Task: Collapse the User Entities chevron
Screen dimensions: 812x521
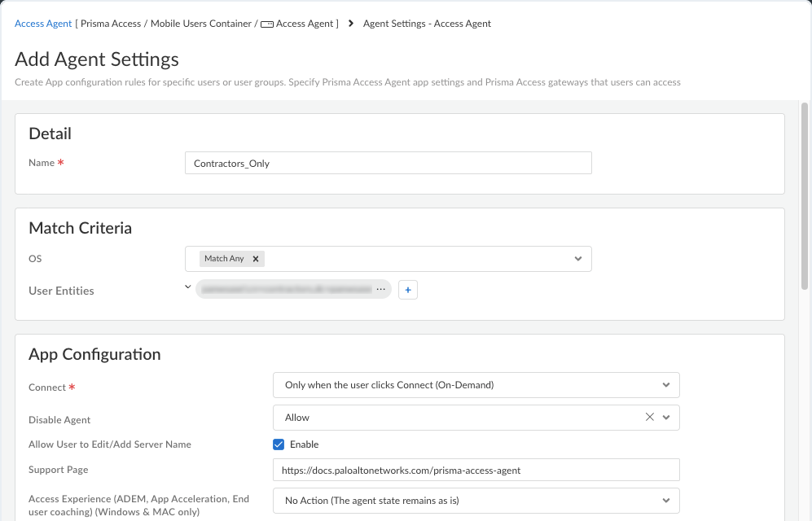Action: [188, 287]
